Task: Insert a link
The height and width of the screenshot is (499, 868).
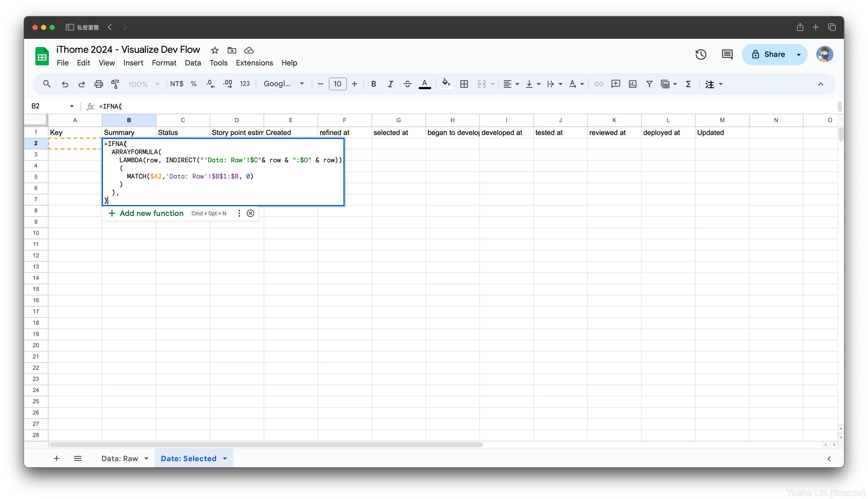Action: [x=599, y=84]
